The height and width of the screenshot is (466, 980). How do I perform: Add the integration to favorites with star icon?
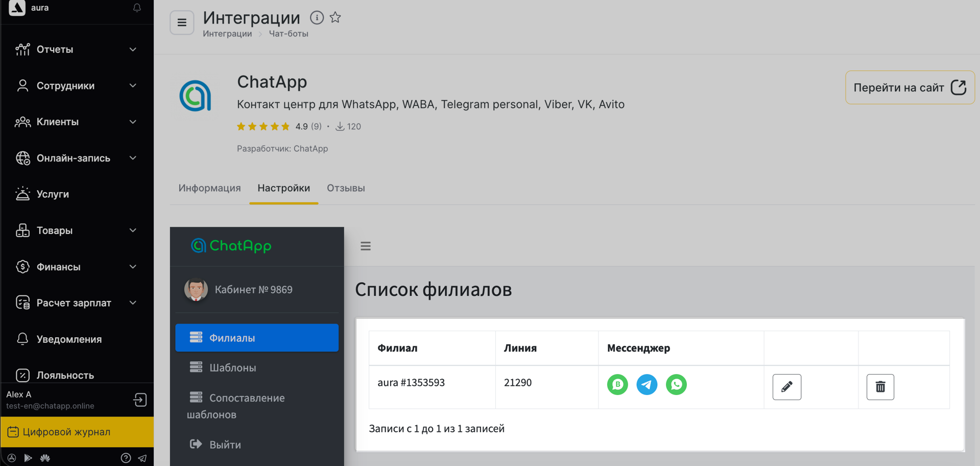coord(335,18)
